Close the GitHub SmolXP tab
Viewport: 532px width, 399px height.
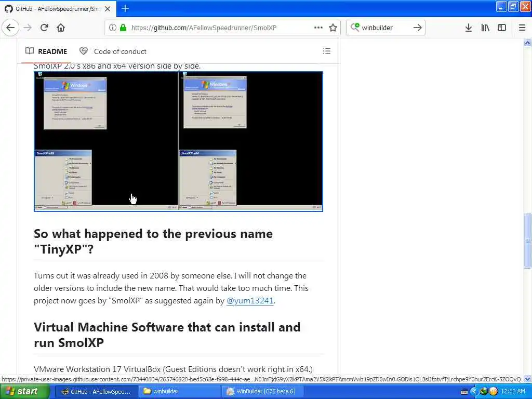[108, 9]
